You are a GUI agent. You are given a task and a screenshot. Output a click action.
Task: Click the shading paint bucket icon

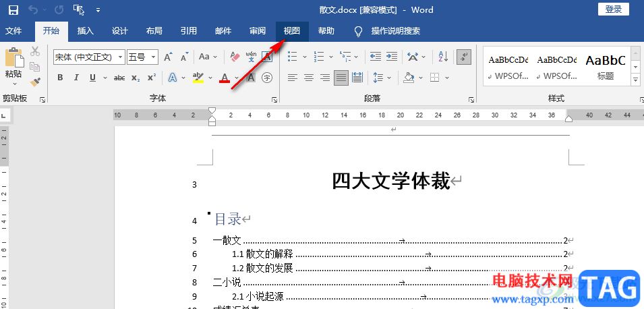coord(409,77)
